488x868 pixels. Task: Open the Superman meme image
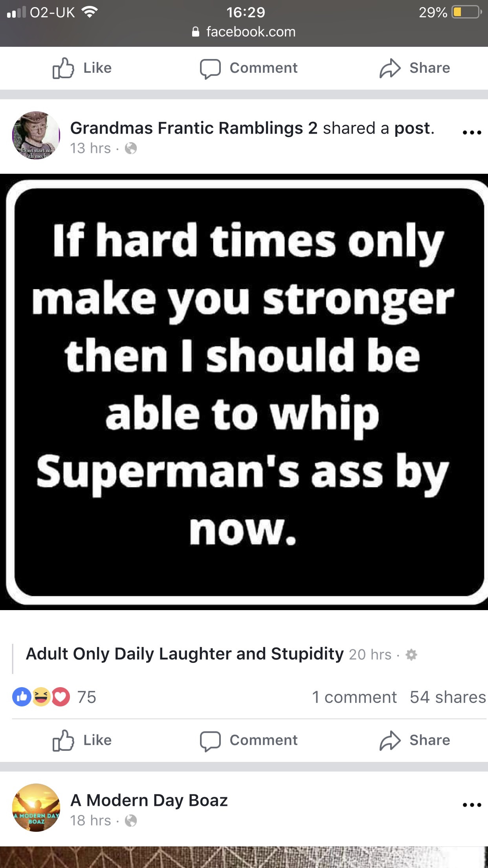tap(244, 392)
